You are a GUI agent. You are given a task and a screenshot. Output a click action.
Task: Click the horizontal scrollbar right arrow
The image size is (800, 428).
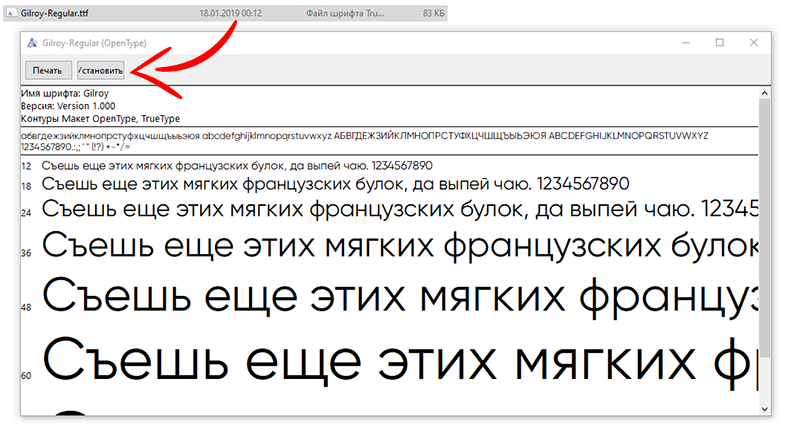pos(752,409)
